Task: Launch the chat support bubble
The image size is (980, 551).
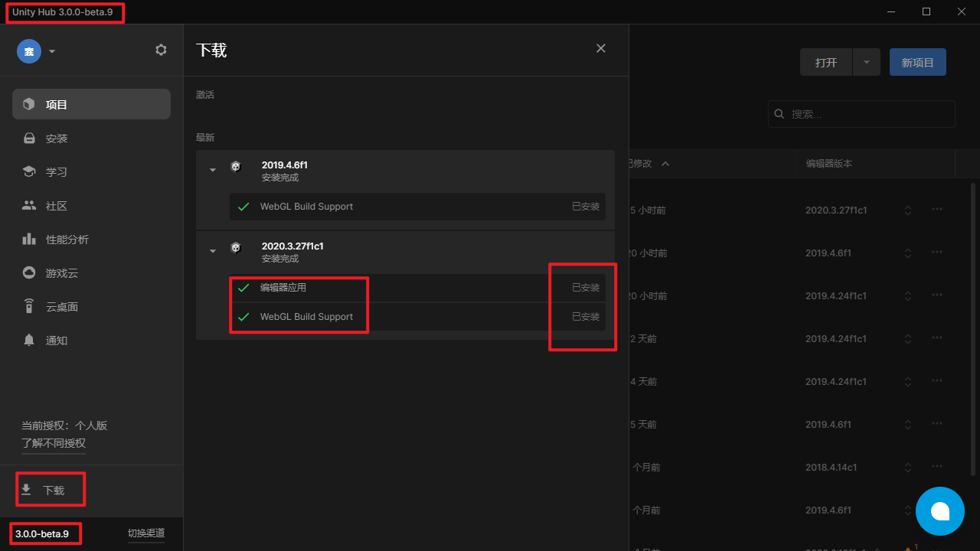Action: tap(939, 510)
